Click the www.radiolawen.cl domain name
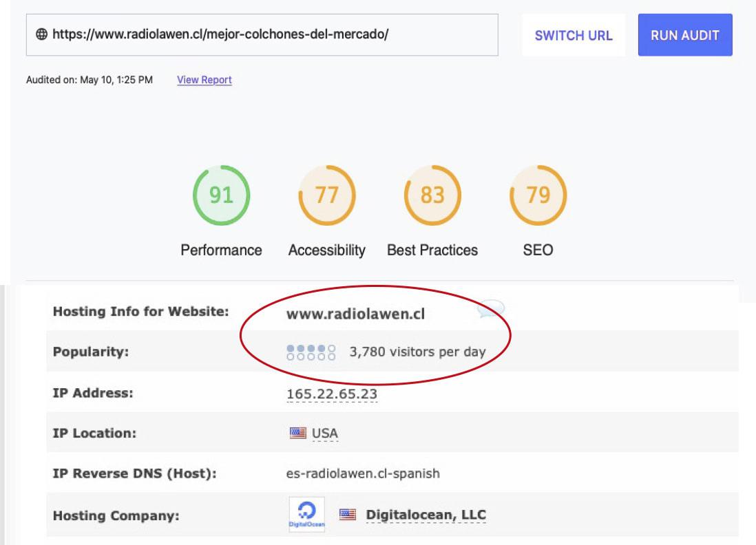The image size is (756, 545). (355, 314)
